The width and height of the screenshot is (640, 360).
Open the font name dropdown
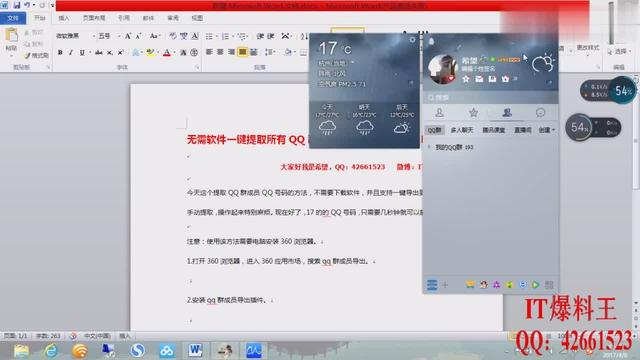click(x=93, y=36)
